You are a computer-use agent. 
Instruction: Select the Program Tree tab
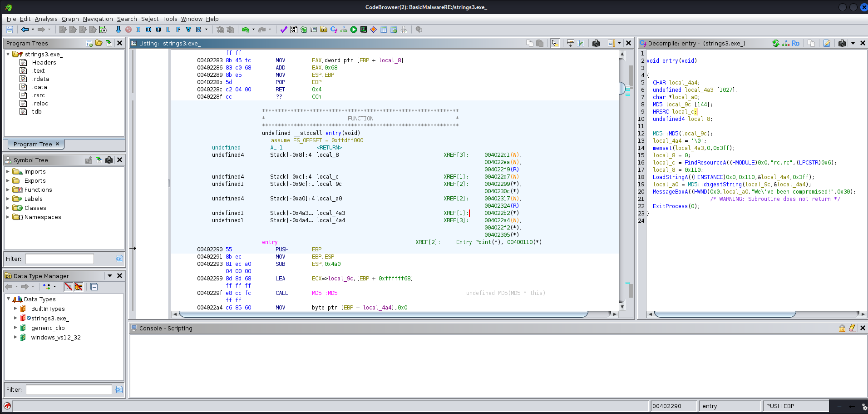(33, 144)
